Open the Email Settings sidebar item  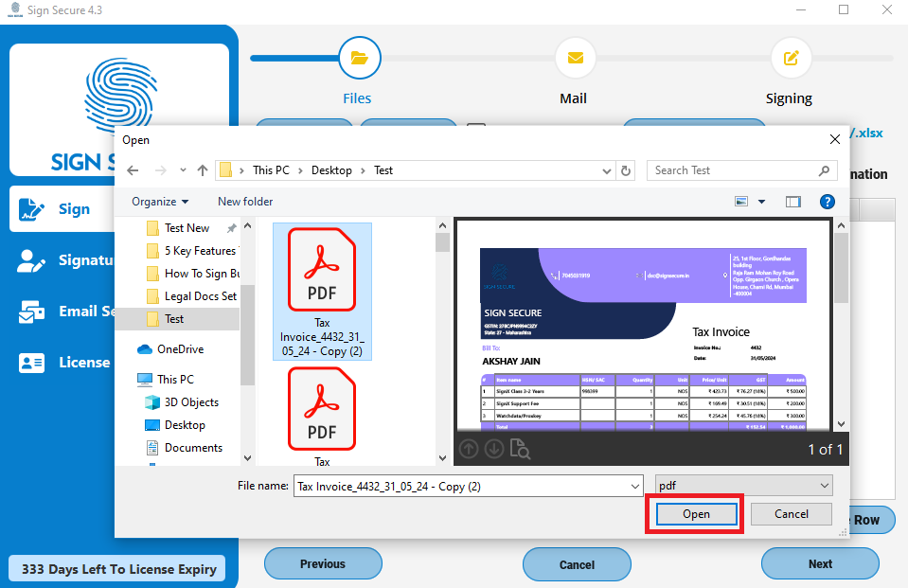66,312
